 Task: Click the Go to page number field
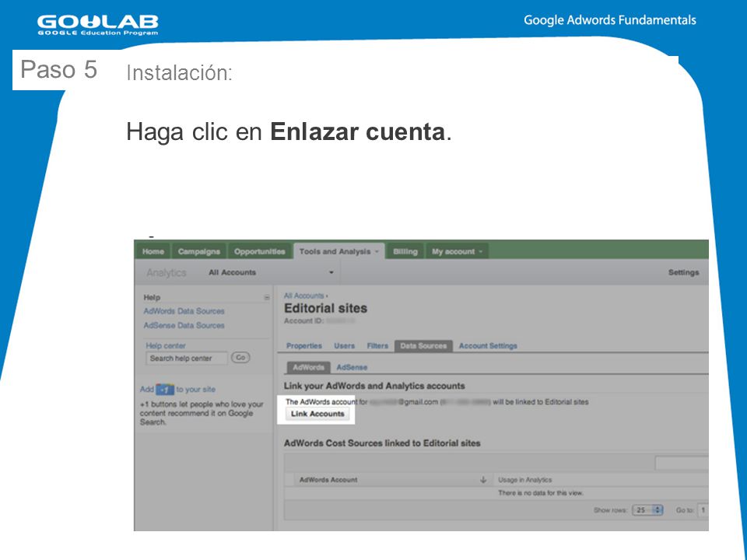tap(703, 510)
